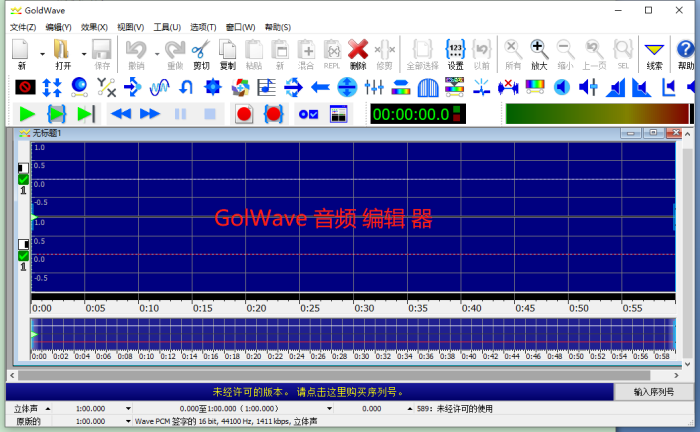Click the blue speaker volume effect icon
The width and height of the screenshot is (700, 432).
562,87
